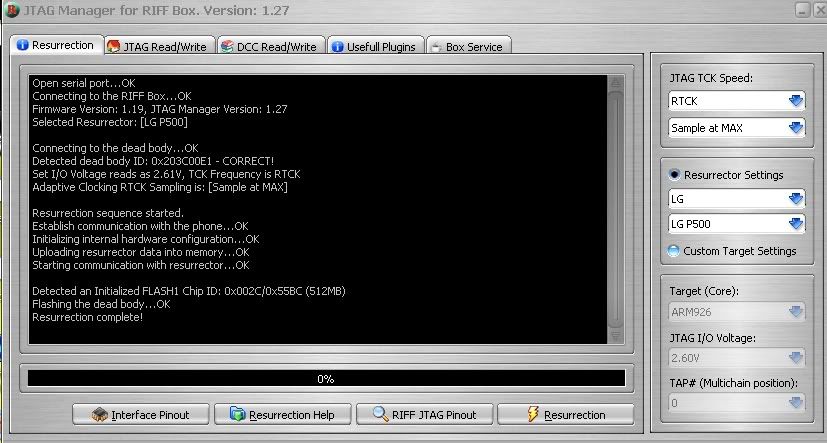Open the ARM926 target core dropdown
The height and width of the screenshot is (443, 827).
pyautogui.click(x=796, y=312)
